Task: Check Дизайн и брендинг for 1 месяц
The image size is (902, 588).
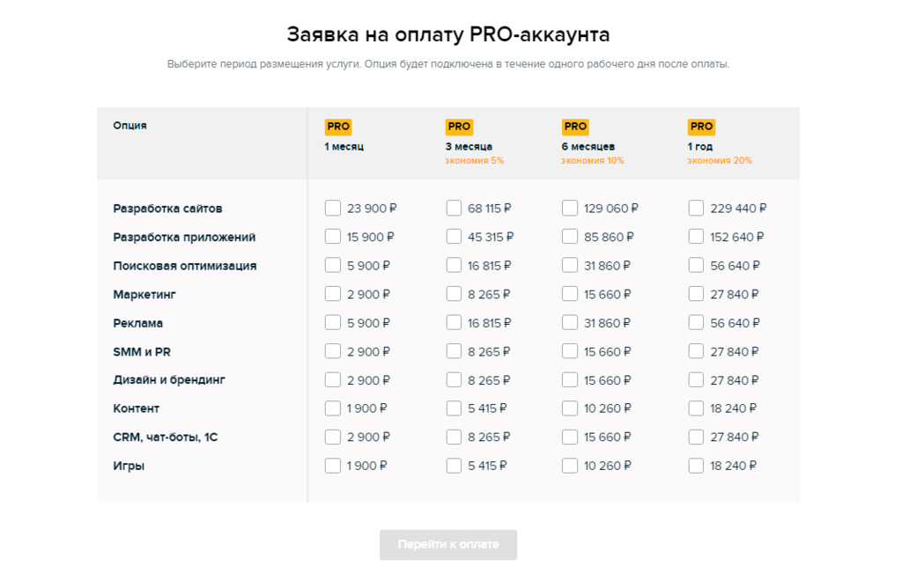Action: pyautogui.click(x=332, y=380)
